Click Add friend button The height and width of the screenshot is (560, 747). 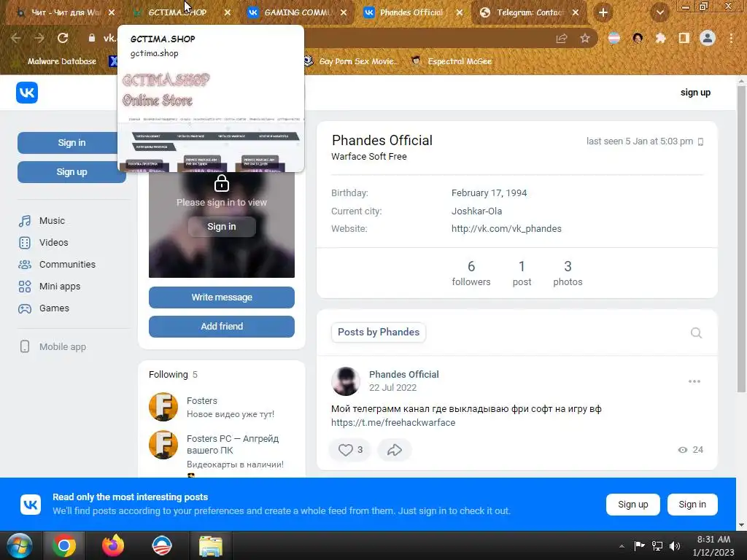pyautogui.click(x=222, y=326)
